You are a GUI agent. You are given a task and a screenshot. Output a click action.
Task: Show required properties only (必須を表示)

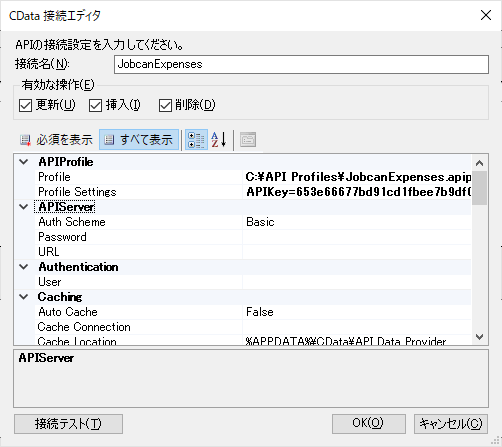pyautogui.click(x=56, y=140)
